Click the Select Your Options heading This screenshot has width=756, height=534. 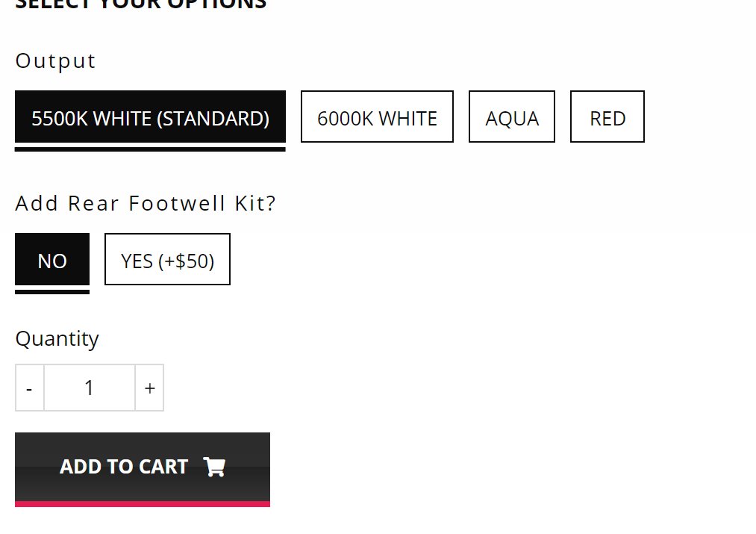(141, 4)
